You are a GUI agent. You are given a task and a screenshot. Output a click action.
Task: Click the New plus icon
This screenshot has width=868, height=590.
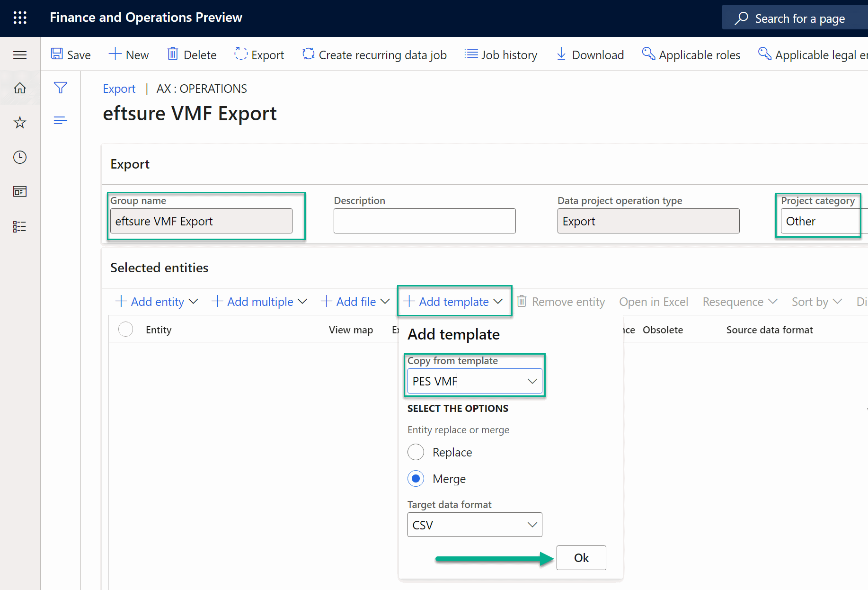tap(115, 54)
